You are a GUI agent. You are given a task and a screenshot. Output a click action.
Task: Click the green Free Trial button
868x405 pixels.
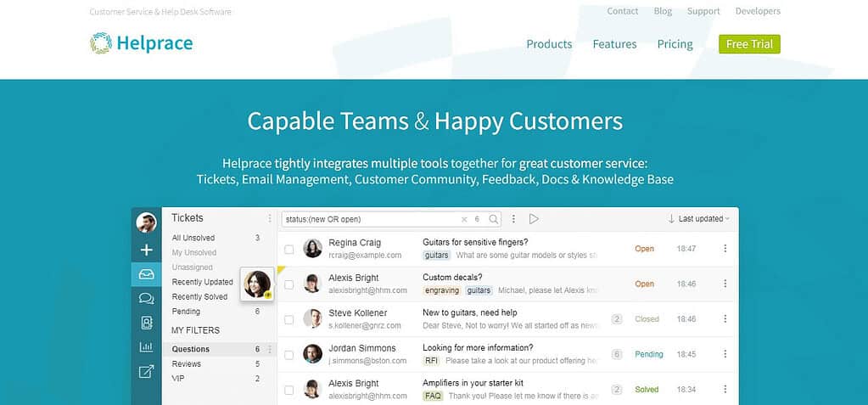(x=749, y=44)
